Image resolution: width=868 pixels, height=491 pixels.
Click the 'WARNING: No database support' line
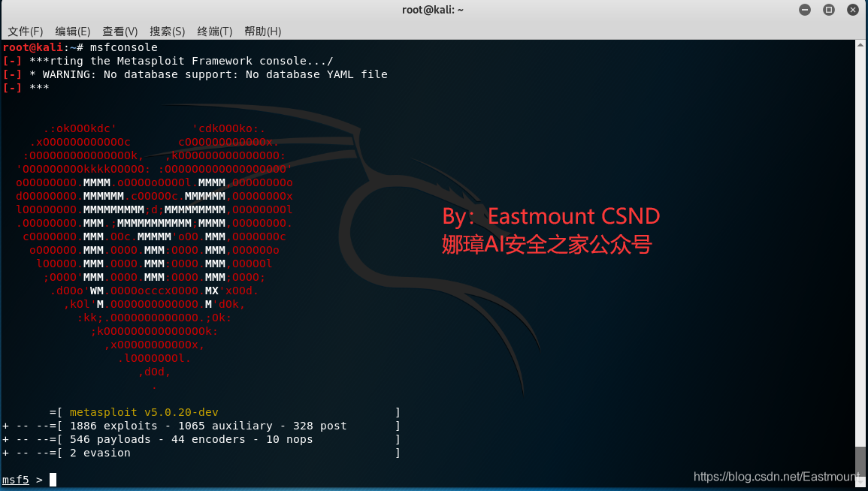click(x=195, y=74)
